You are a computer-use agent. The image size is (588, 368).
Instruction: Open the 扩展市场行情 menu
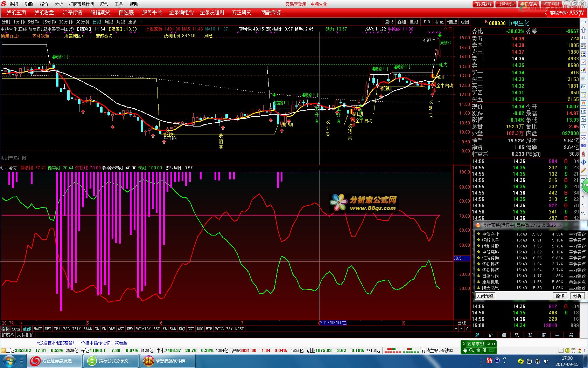[81, 4]
